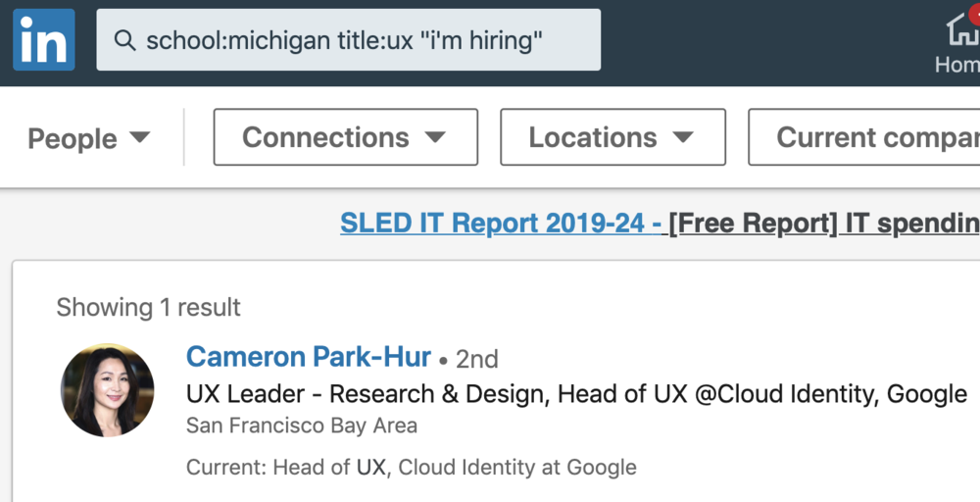Click the 'Showing 1 result' text

(x=148, y=308)
